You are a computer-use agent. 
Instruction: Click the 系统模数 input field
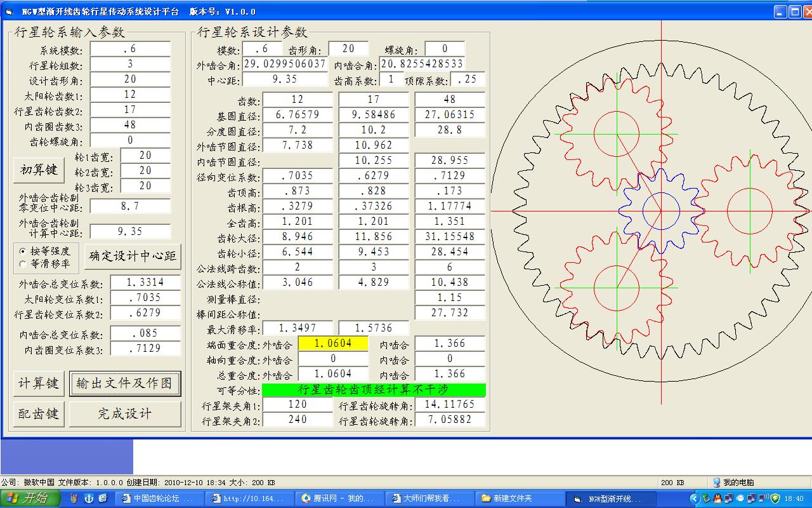[130, 49]
